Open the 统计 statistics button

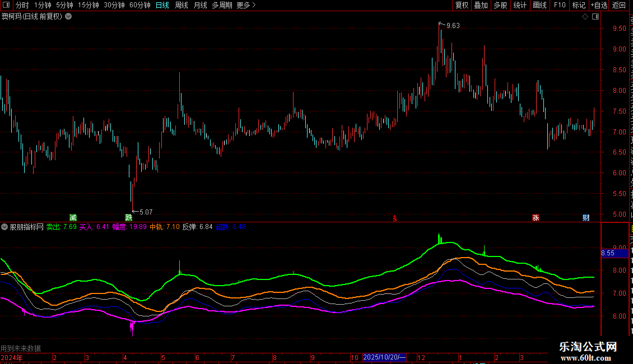(x=519, y=5)
